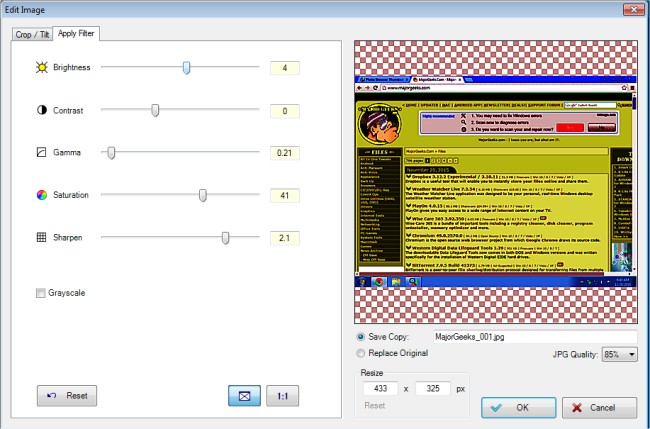Select the fit-to-window view button
The width and height of the screenshot is (650, 429).
(245, 396)
